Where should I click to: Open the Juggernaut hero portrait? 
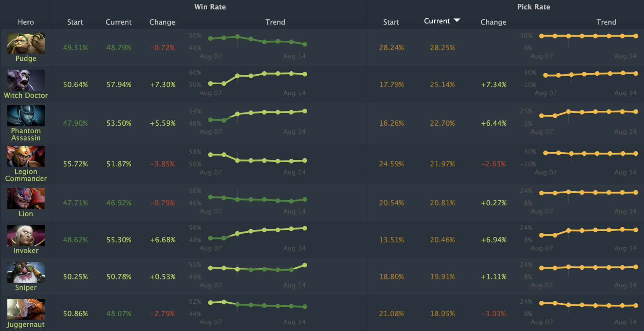(x=26, y=309)
